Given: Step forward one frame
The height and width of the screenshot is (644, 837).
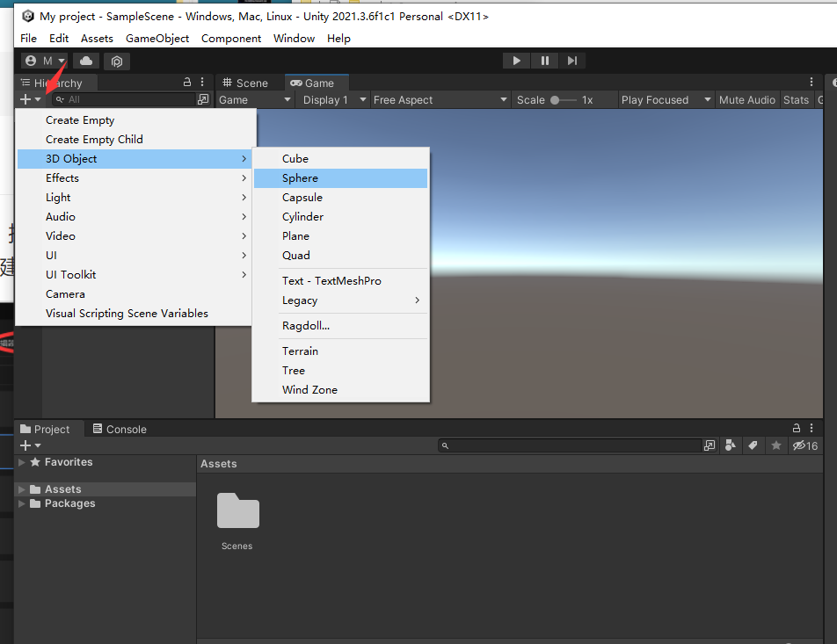Looking at the screenshot, I should pos(572,61).
